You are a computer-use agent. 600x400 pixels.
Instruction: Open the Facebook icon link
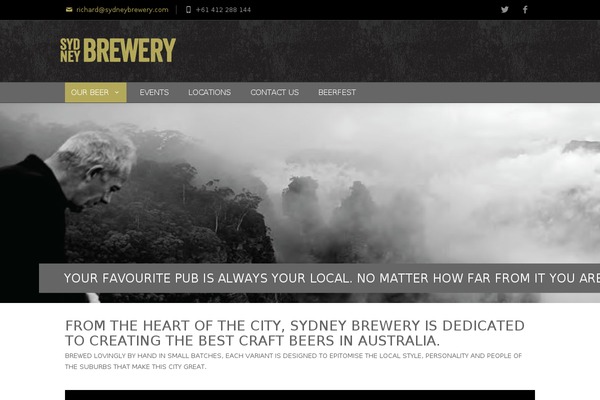[x=525, y=10]
